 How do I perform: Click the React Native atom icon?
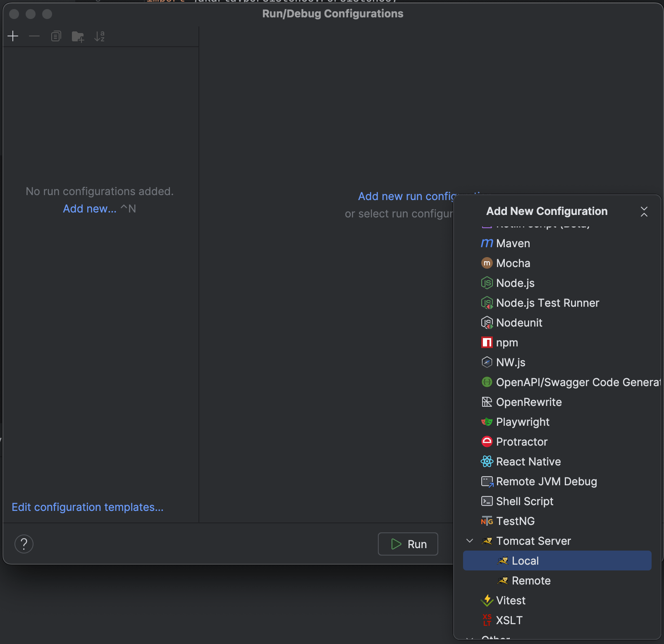tap(487, 462)
